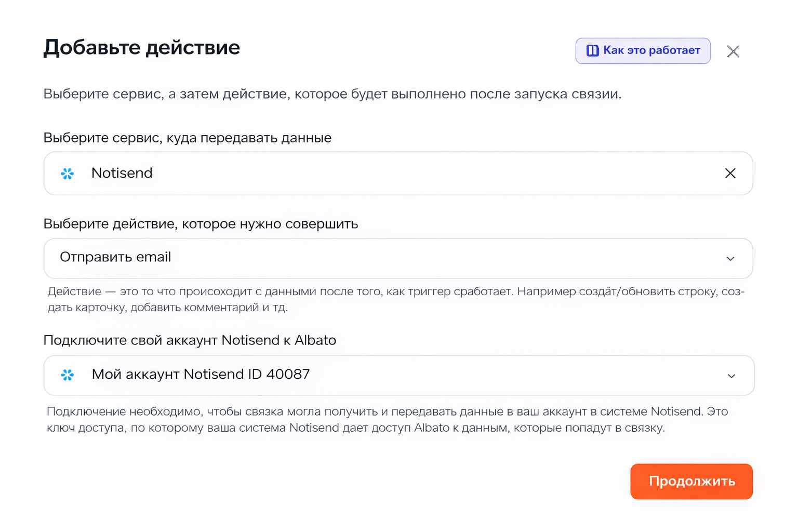Open the "Отправить email" action dropdown
The height and width of the screenshot is (532, 798).
[364, 258]
